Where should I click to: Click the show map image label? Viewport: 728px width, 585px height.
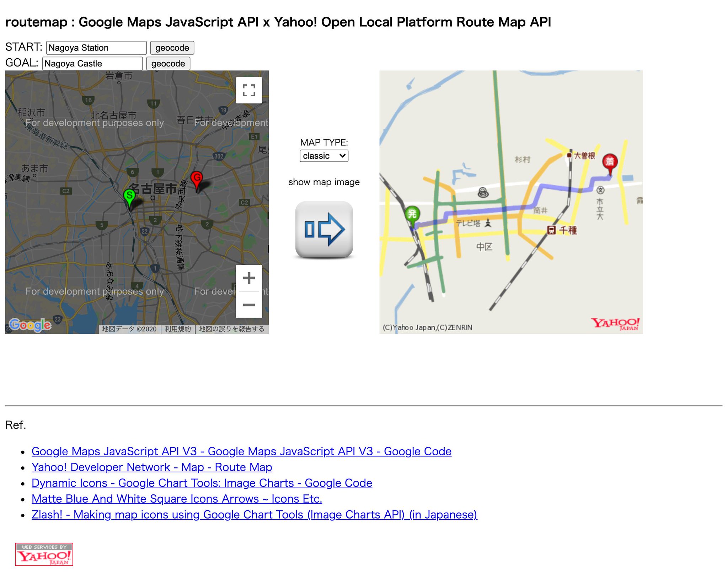[324, 182]
